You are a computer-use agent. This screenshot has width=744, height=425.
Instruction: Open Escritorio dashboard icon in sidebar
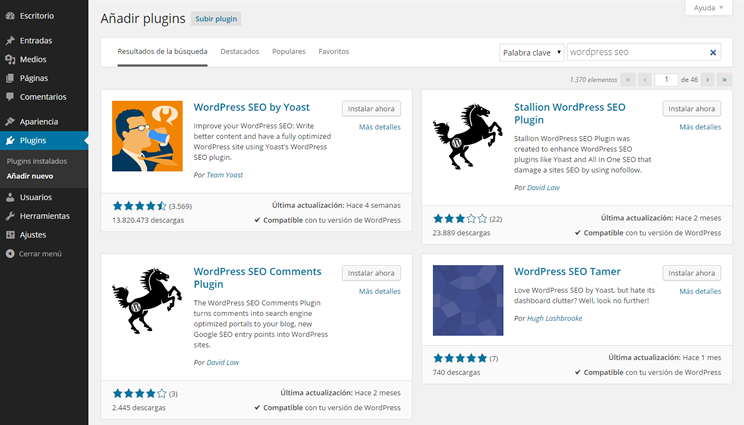click(10, 16)
